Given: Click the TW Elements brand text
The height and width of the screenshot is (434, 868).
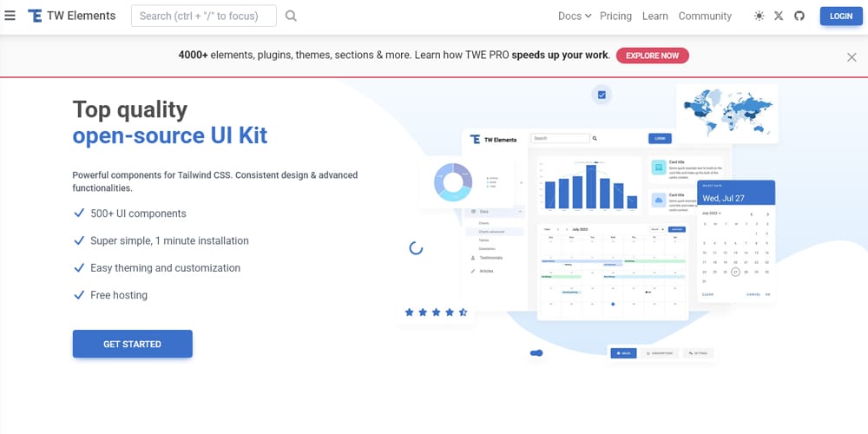Looking at the screenshot, I should pos(82,16).
